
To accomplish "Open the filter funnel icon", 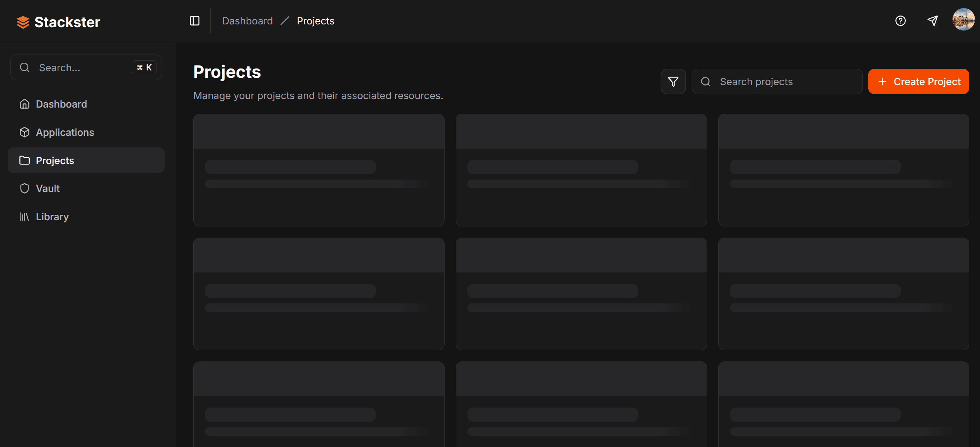I will (x=673, y=81).
